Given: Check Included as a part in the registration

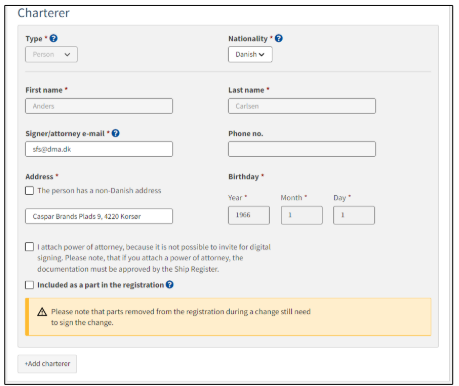Looking at the screenshot, I should pyautogui.click(x=29, y=285).
